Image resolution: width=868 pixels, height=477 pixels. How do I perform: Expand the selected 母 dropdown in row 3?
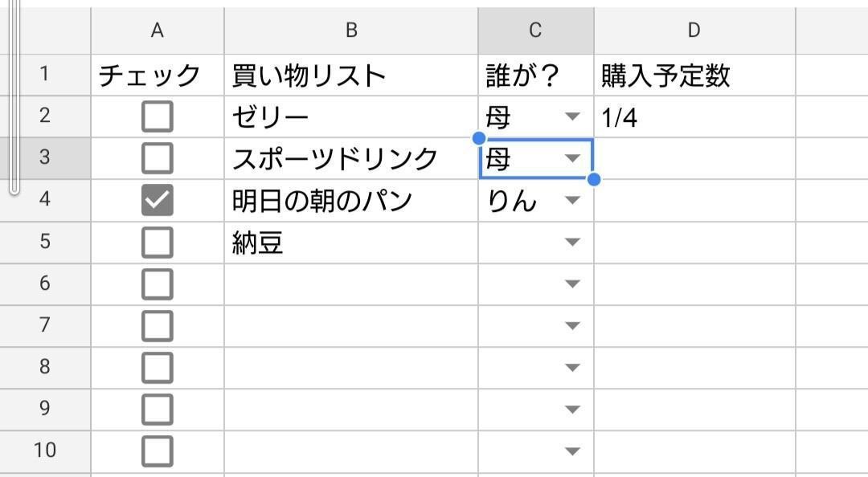(x=572, y=158)
